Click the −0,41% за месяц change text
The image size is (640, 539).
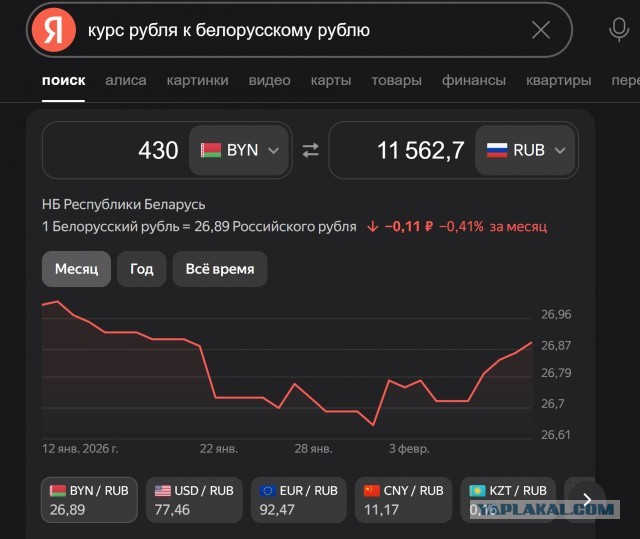493,226
